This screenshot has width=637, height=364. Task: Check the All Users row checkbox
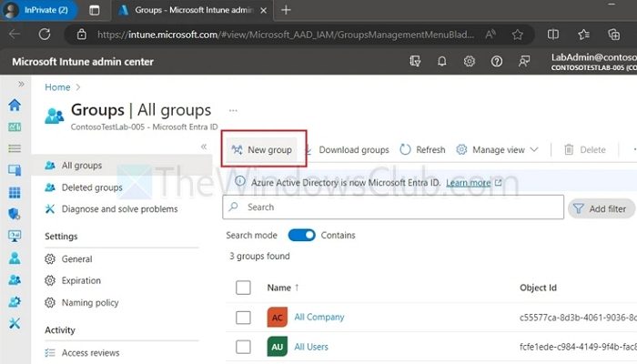pyautogui.click(x=243, y=347)
